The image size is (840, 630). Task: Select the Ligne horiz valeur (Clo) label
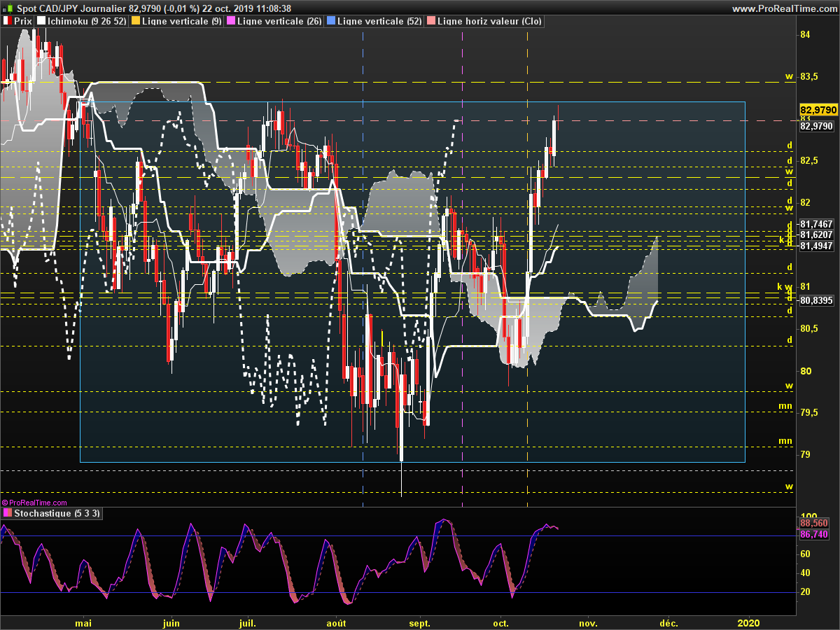pyautogui.click(x=489, y=21)
